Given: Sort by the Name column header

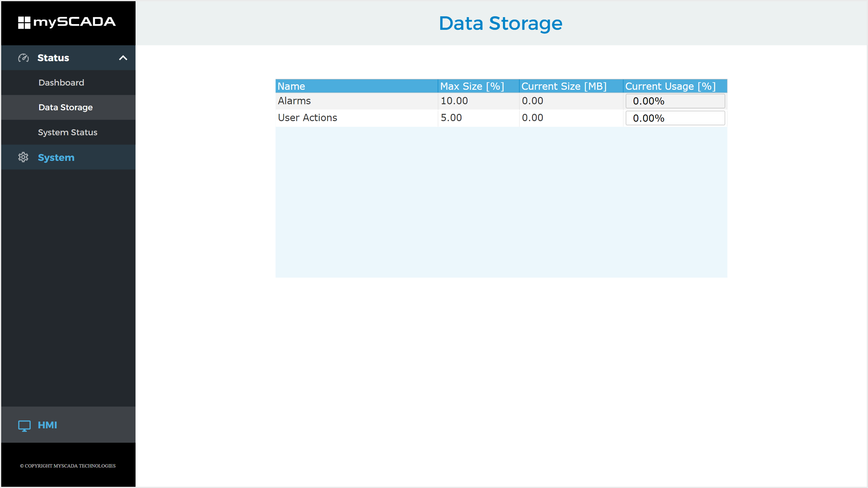Looking at the screenshot, I should pos(357,86).
